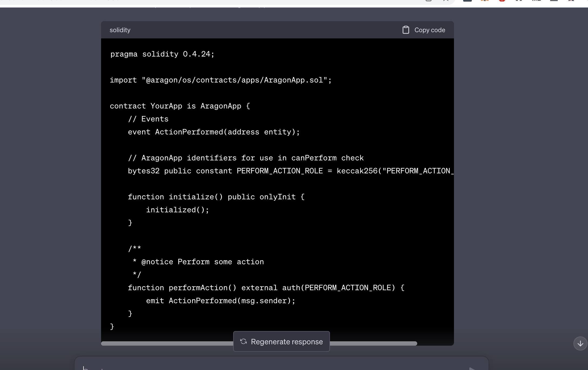Focus the message input box at the bottom

(281, 364)
